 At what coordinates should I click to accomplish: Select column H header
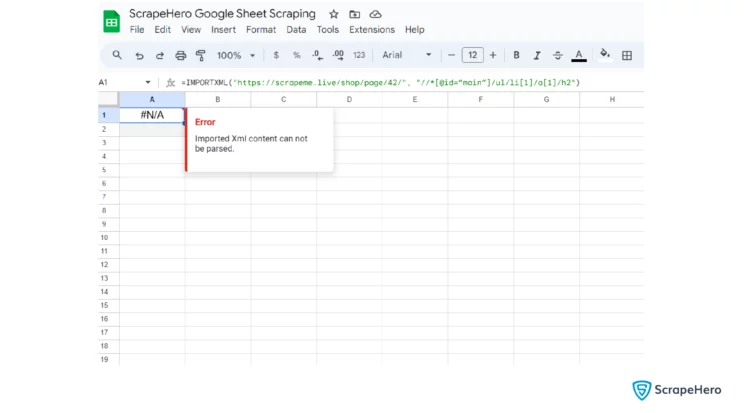click(612, 100)
